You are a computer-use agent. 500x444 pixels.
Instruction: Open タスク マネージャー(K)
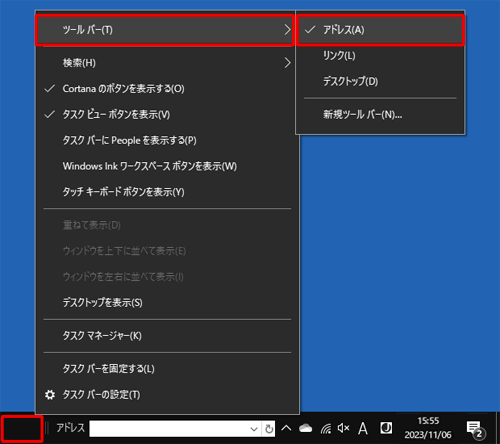click(x=167, y=336)
